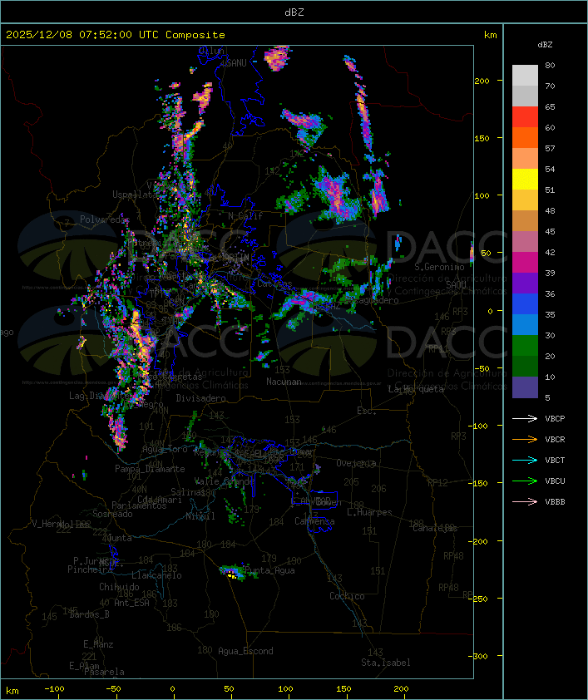Click the VBCP legend label
This screenshot has width=588, height=700.
click(x=555, y=418)
